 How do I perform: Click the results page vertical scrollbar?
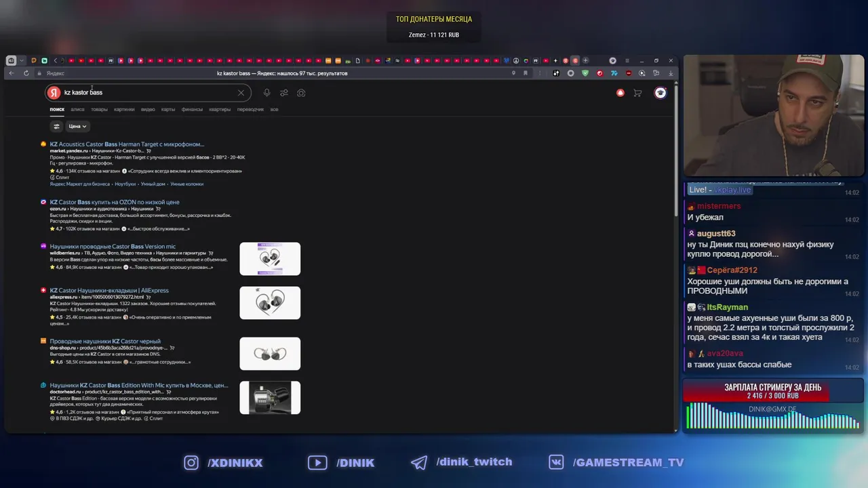tap(675, 149)
